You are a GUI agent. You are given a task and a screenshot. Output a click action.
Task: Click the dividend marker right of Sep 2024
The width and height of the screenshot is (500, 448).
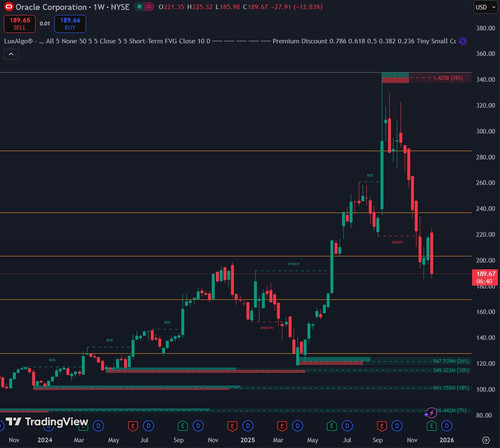tap(198, 426)
